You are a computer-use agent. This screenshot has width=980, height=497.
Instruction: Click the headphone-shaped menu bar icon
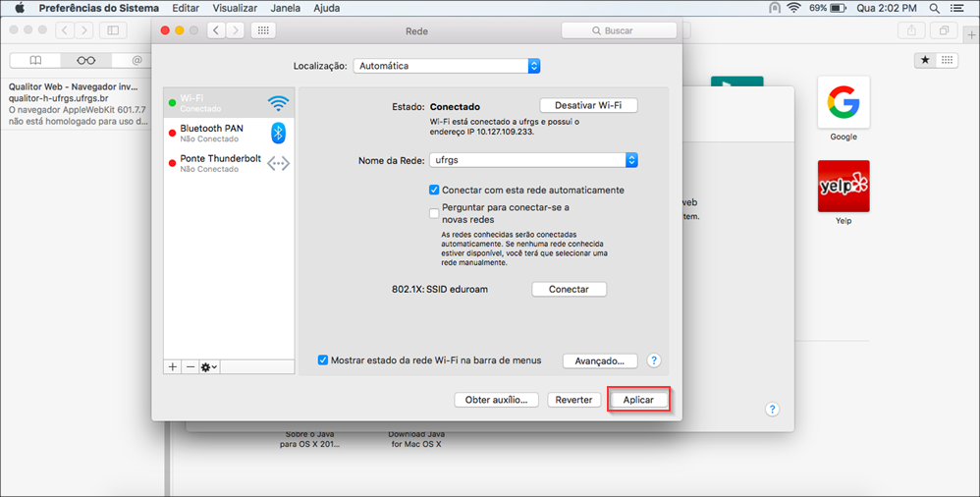click(775, 8)
